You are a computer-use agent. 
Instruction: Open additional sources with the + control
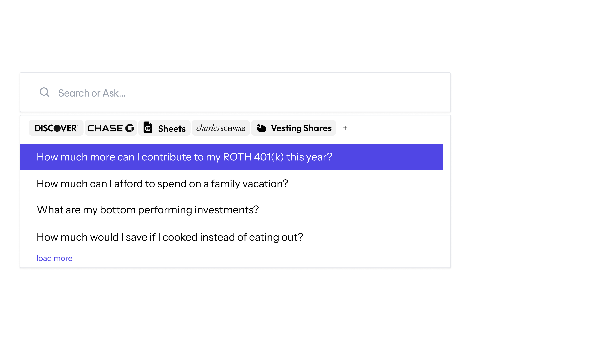coord(345,128)
